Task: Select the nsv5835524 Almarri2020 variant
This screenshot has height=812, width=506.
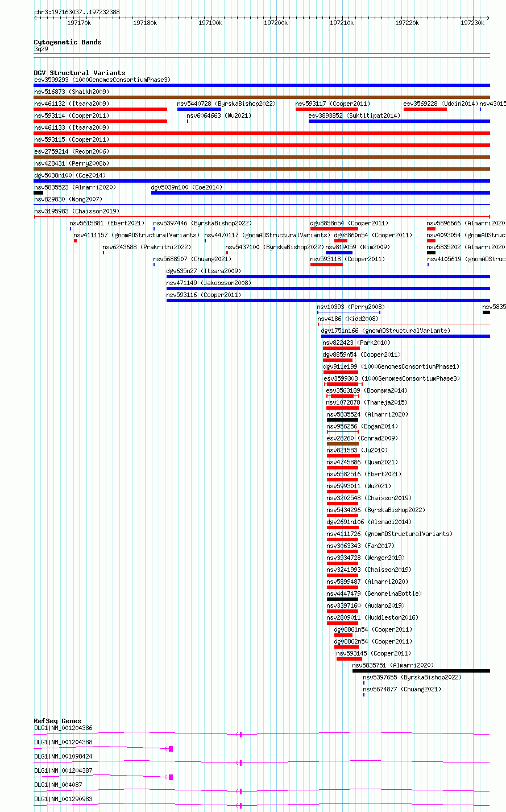Action: [x=342, y=420]
